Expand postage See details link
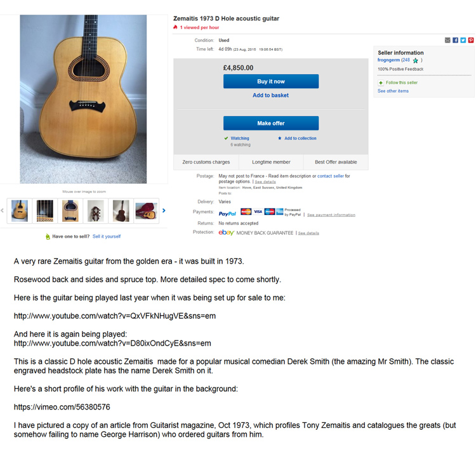Viewport: 476px width, 459px height. point(265,182)
